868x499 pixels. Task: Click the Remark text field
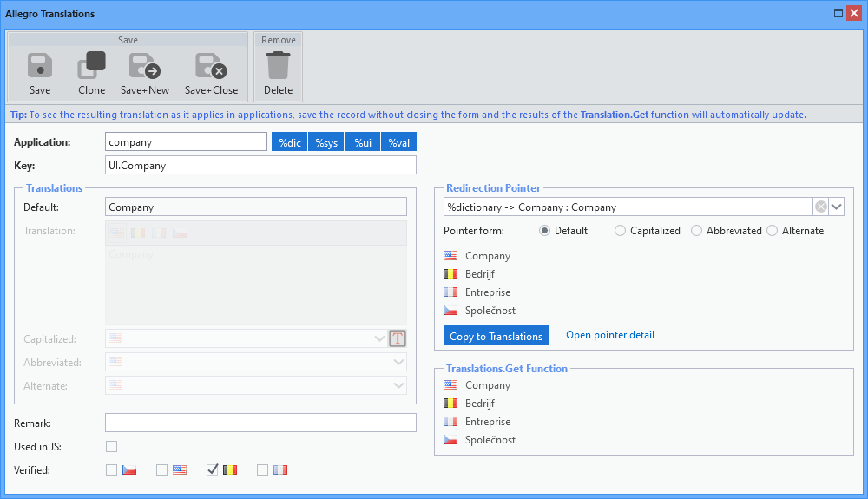(260, 423)
